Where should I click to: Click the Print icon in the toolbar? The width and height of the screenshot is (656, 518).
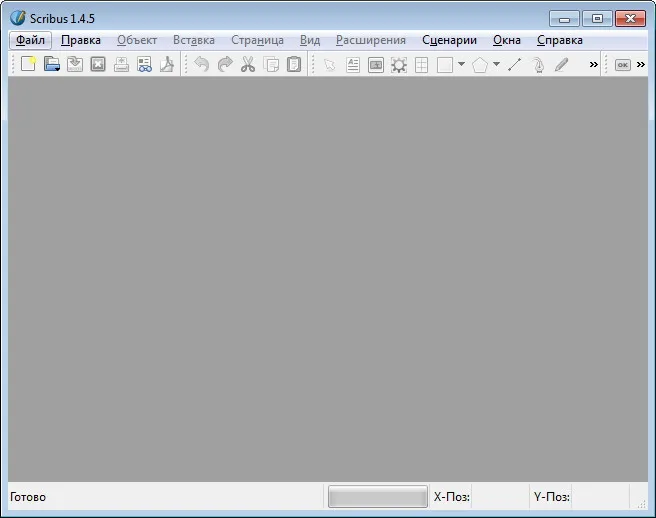[x=121, y=64]
